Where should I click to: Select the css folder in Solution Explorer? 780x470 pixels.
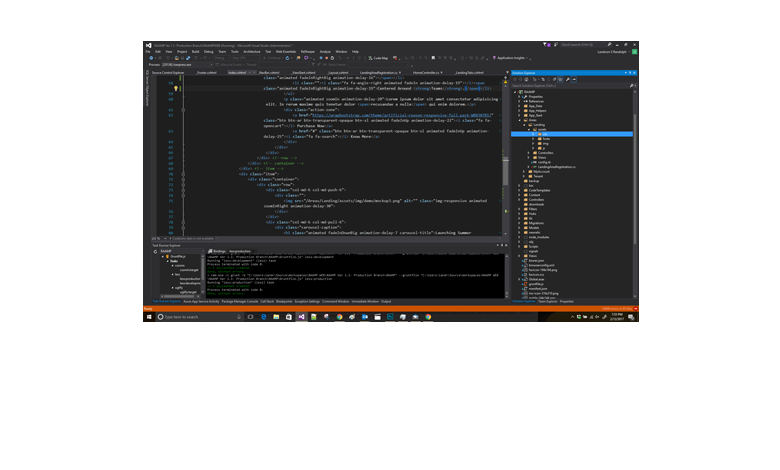pos(545,136)
